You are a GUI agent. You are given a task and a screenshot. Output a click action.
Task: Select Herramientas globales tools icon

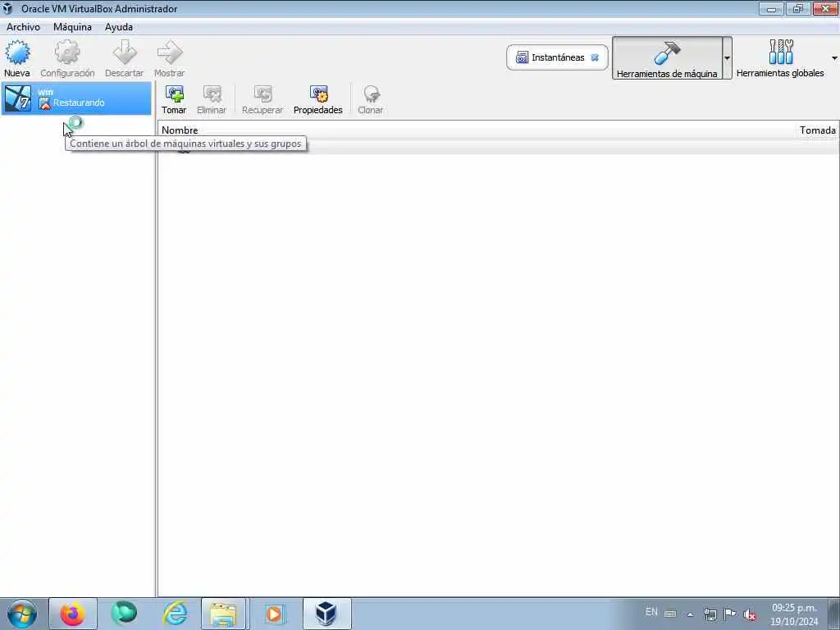tap(781, 52)
